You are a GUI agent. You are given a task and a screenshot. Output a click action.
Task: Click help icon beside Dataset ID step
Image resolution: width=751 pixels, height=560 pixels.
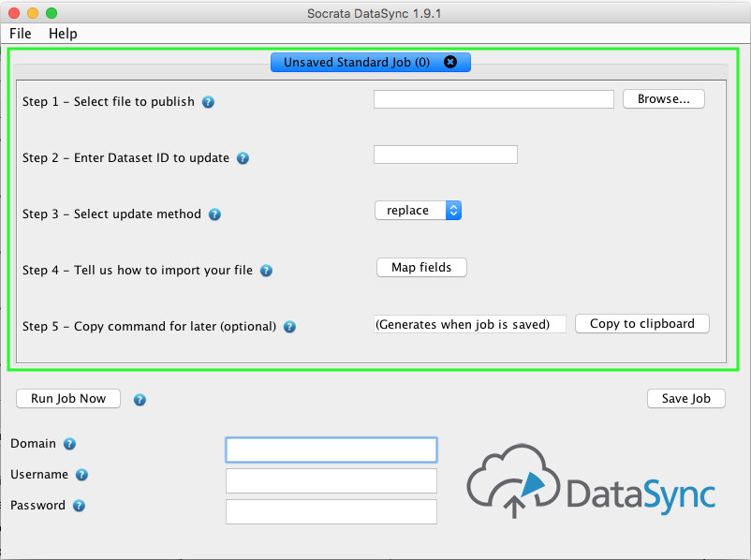pyautogui.click(x=243, y=158)
